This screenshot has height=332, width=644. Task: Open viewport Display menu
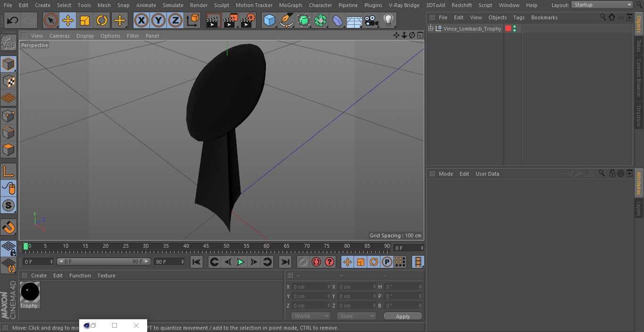pos(85,36)
